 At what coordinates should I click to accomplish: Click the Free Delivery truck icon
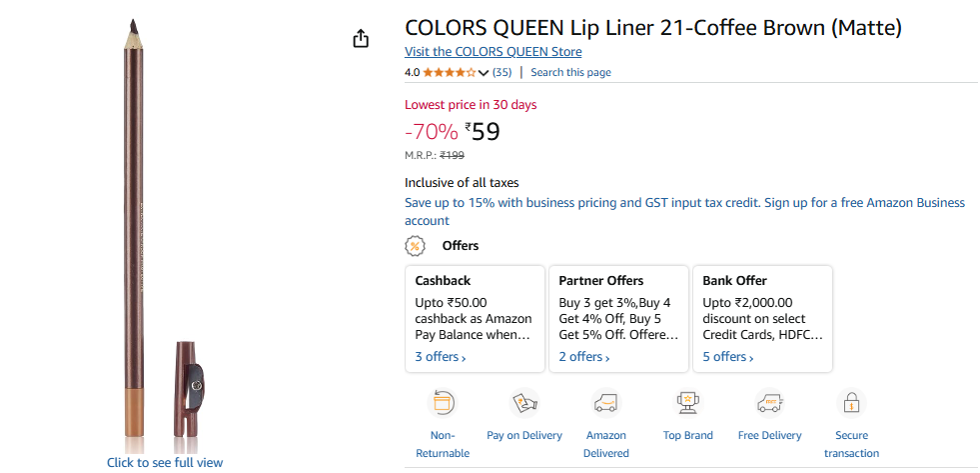coord(769,404)
